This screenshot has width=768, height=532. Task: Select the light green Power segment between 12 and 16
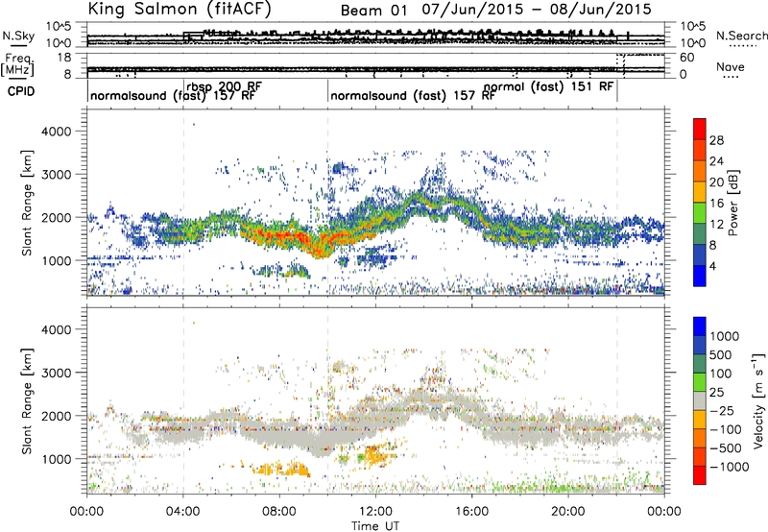coord(700,213)
